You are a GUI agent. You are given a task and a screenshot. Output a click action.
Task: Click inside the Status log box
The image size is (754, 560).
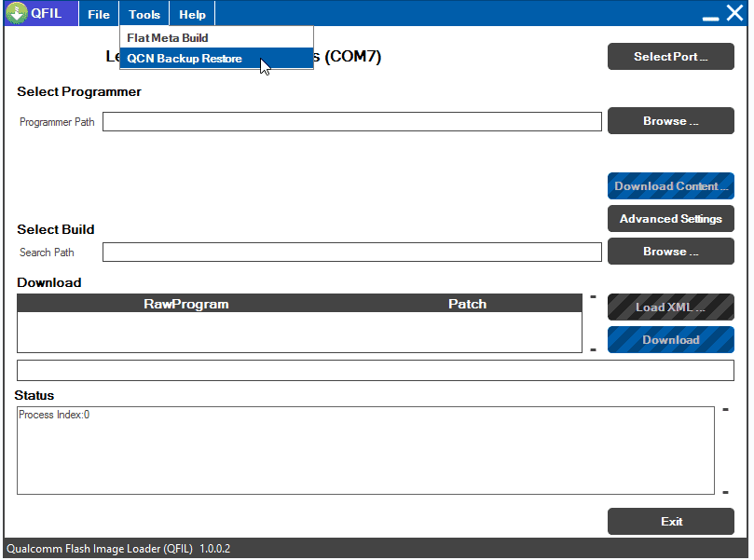pos(365,450)
